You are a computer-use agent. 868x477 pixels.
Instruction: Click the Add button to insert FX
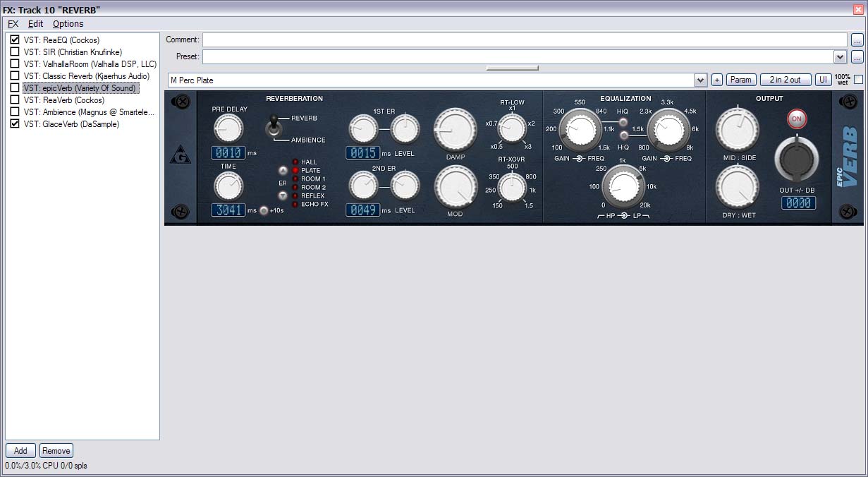coord(20,450)
